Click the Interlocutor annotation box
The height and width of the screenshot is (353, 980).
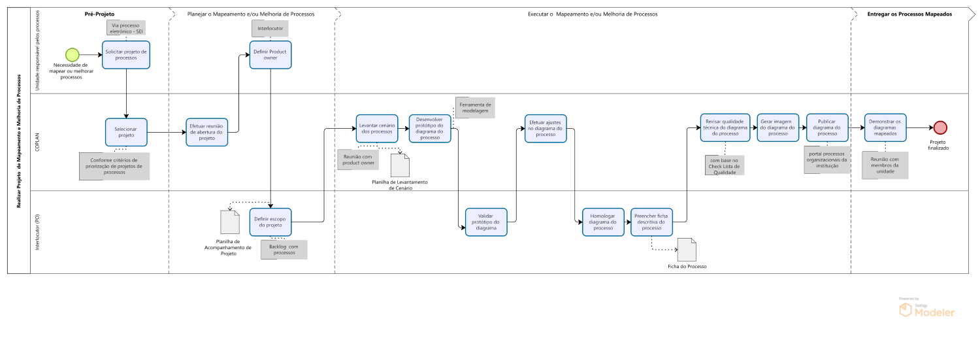269,28
